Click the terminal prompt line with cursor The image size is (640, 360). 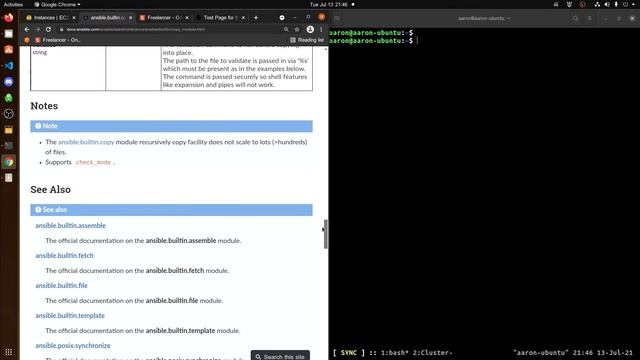coord(373,41)
